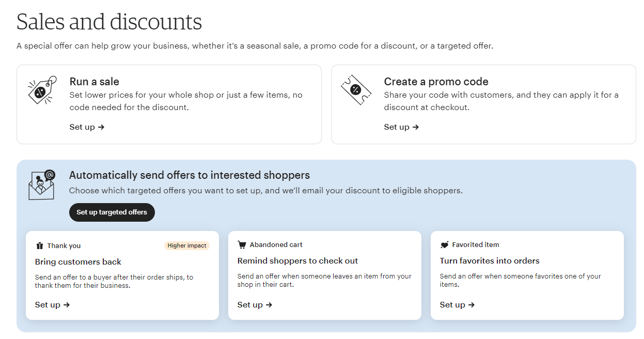Click the Abandoned cart shopping cart icon

(242, 245)
